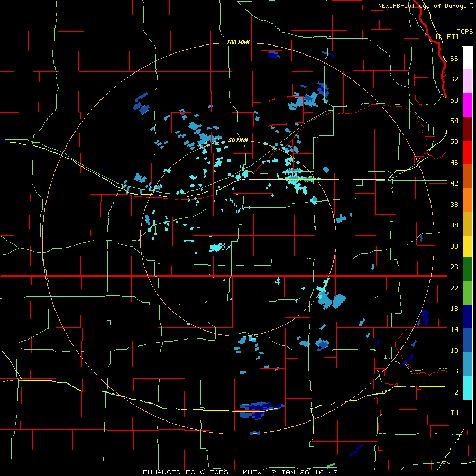The height and width of the screenshot is (476, 476).
Task: Click the 'TOPS' legend title
Action: [x=465, y=31]
